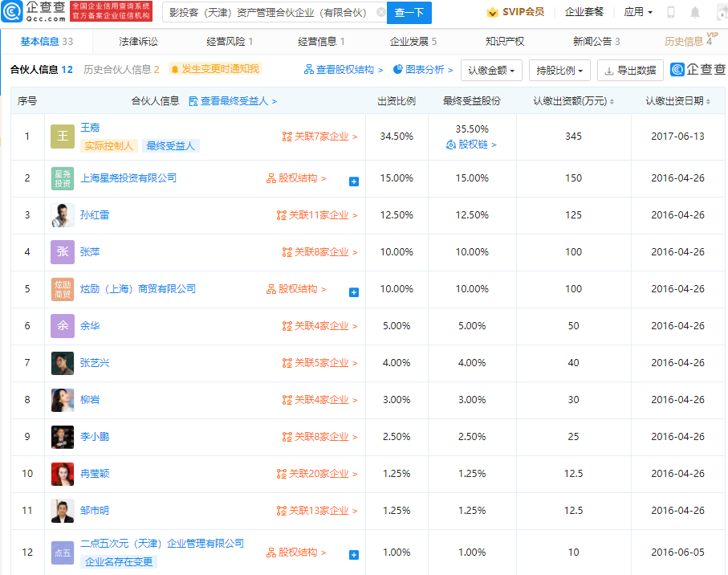Open partner 张艺兴 profile link
Image resolution: width=728 pixels, height=575 pixels.
[x=95, y=363]
